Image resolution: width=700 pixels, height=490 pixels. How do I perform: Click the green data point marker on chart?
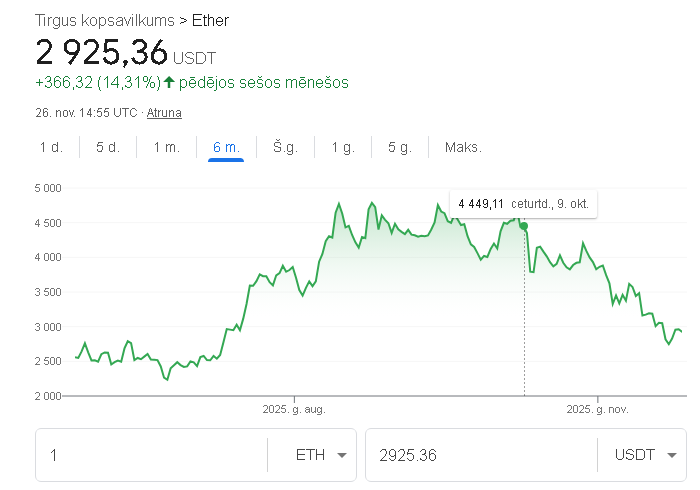pos(523,226)
